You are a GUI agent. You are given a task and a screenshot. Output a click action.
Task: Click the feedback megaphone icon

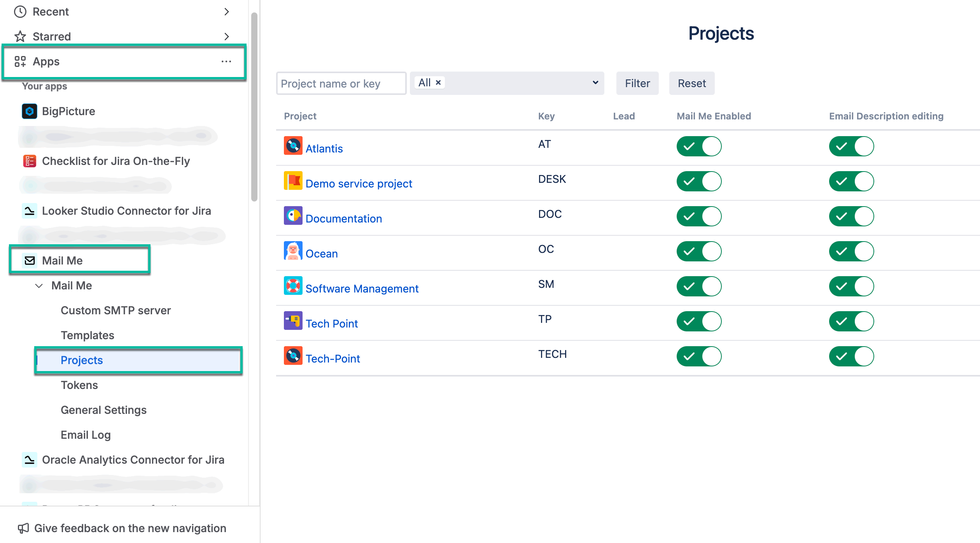pos(23,528)
